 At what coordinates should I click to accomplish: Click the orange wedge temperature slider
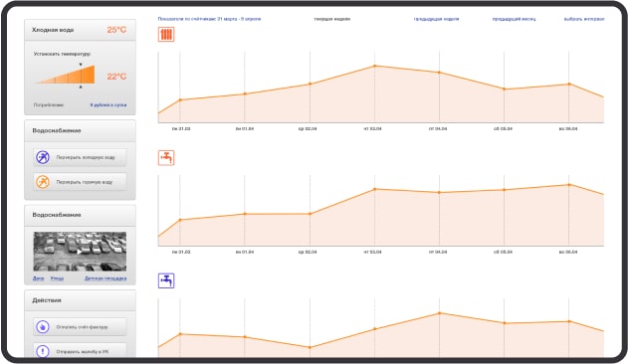tap(66, 75)
